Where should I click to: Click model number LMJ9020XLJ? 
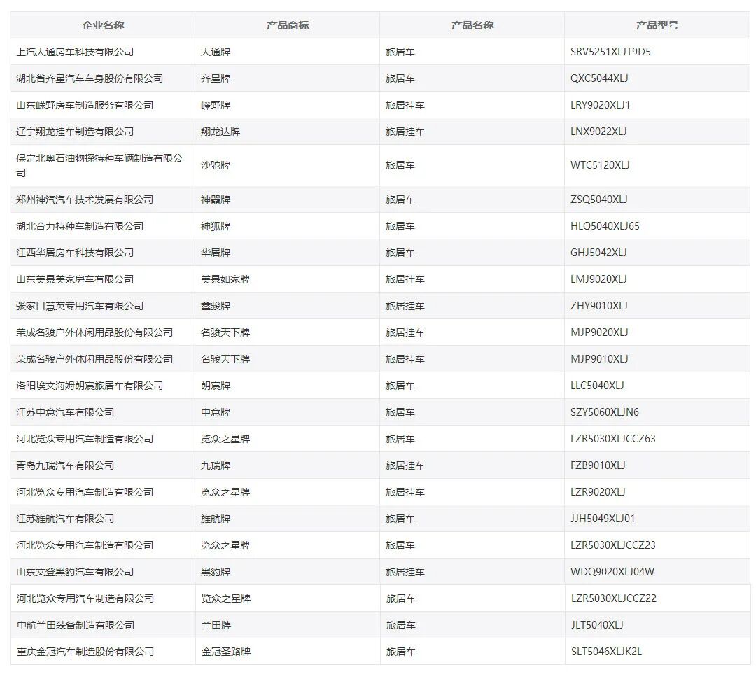click(598, 279)
